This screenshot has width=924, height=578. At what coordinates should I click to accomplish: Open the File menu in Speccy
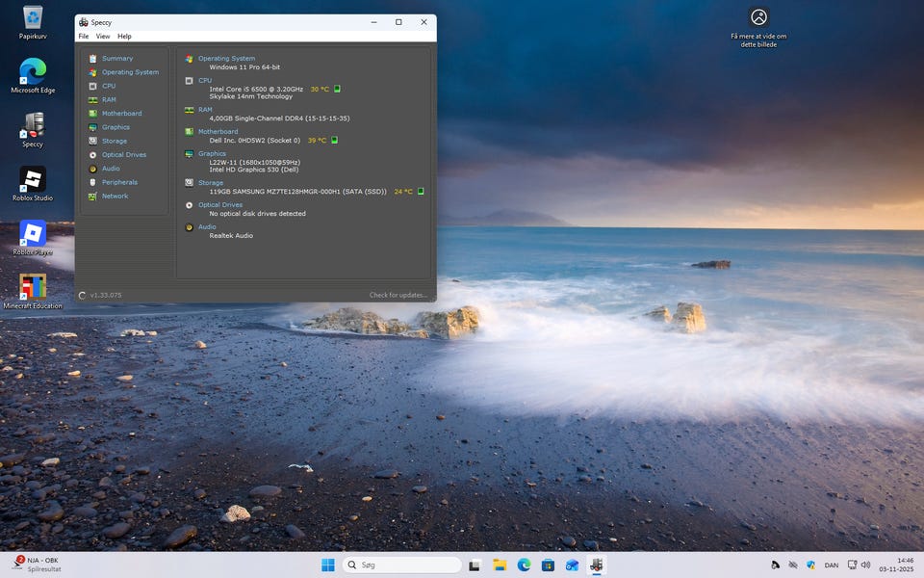click(x=84, y=37)
